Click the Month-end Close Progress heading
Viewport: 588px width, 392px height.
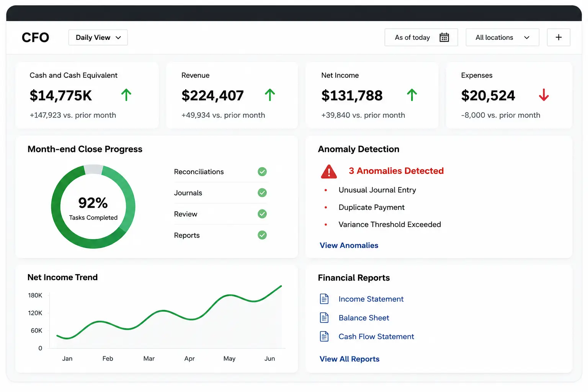(85, 149)
